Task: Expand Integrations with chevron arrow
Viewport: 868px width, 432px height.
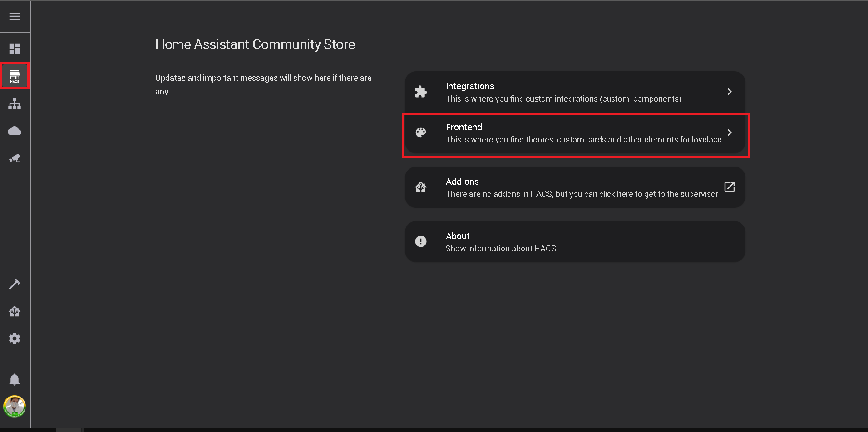Action: 730,92
